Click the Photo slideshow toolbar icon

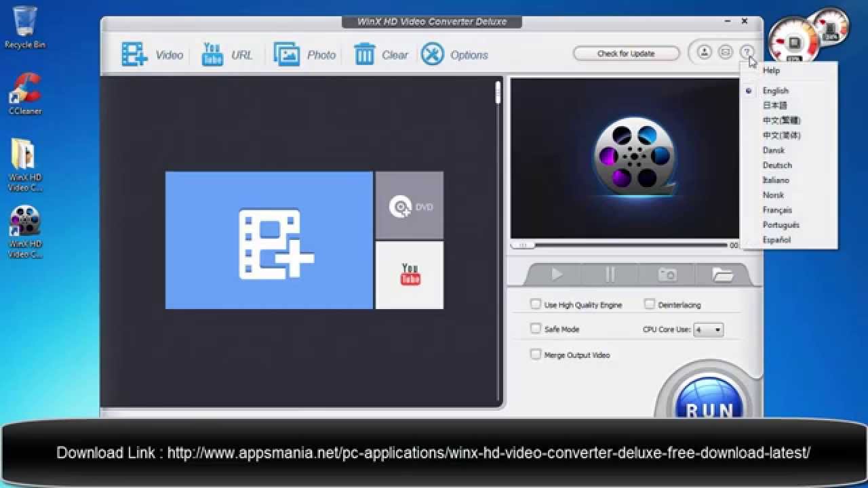pyautogui.click(x=286, y=54)
